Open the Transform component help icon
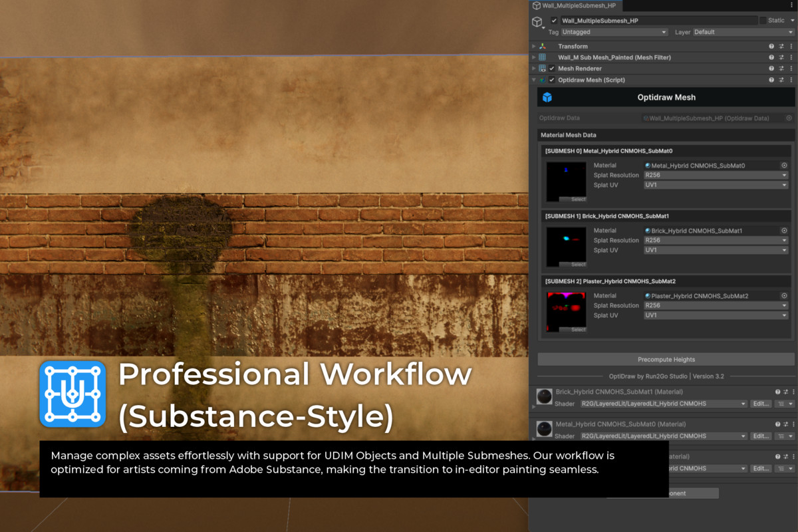 click(771, 47)
